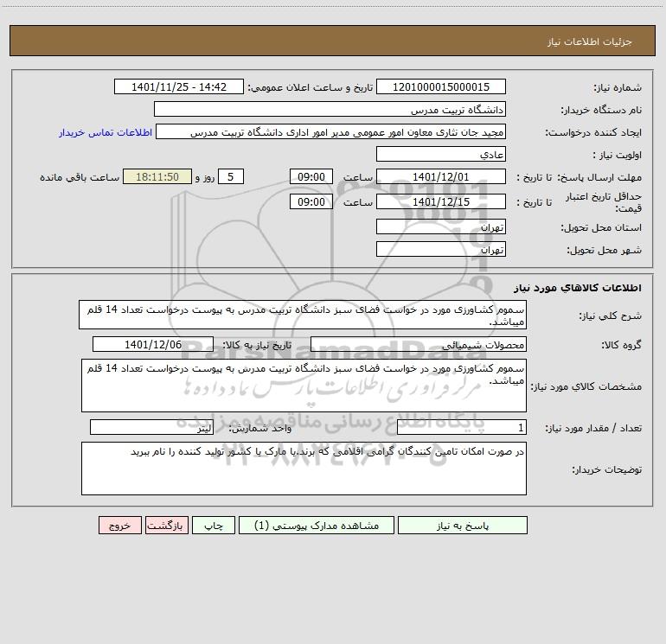Click the مشخصات کالای مورد نیاز text area

click(304, 386)
